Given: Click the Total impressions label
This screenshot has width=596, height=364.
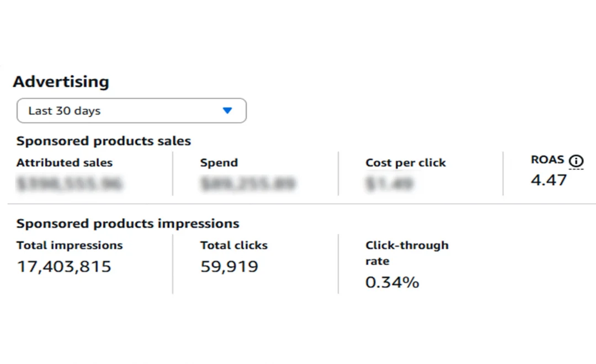Looking at the screenshot, I should click(70, 245).
